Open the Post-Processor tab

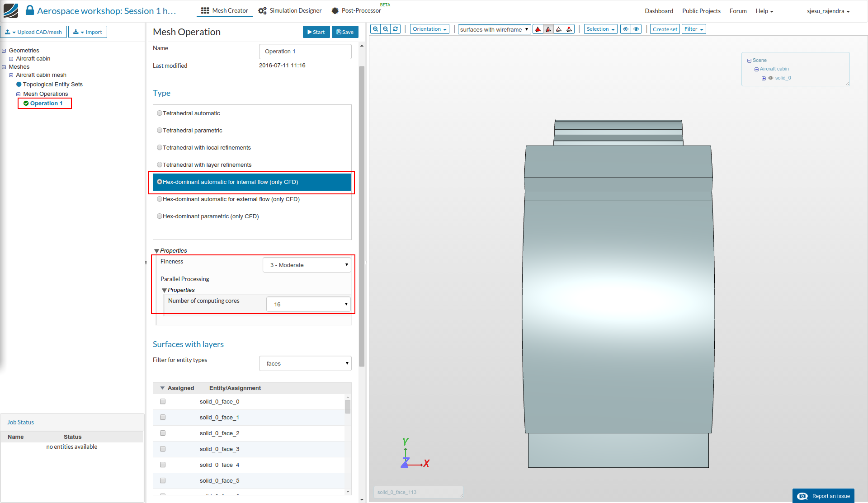click(357, 10)
